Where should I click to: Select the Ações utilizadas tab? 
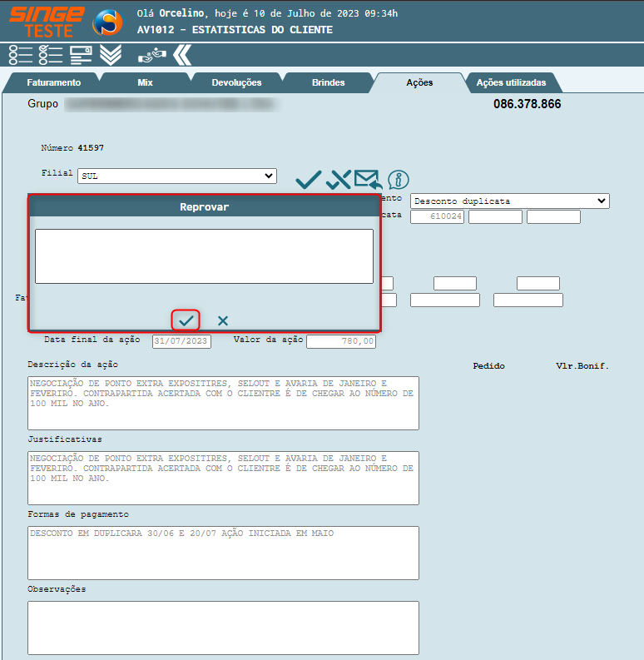(x=511, y=82)
